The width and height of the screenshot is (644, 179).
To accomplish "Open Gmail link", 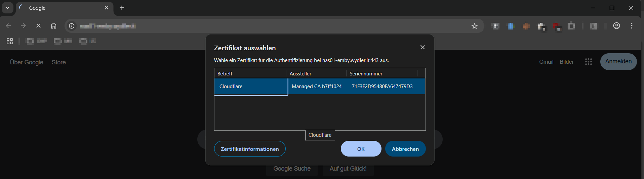I will (x=546, y=62).
